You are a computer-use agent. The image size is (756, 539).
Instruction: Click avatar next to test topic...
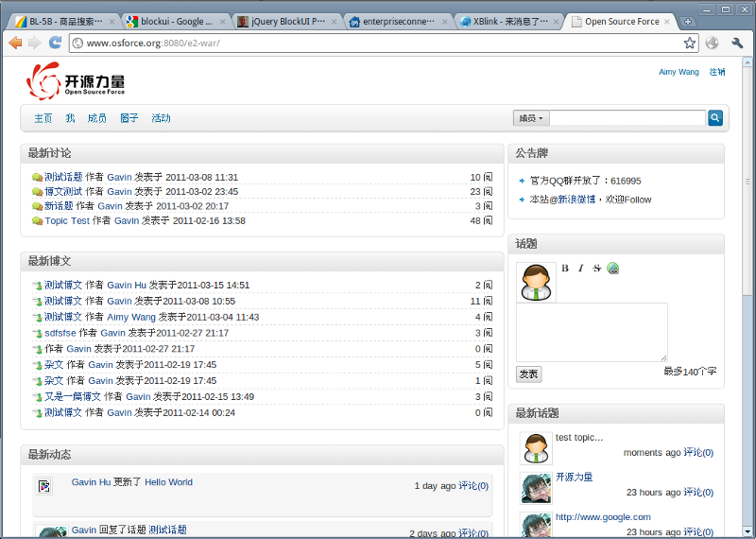coord(536,448)
